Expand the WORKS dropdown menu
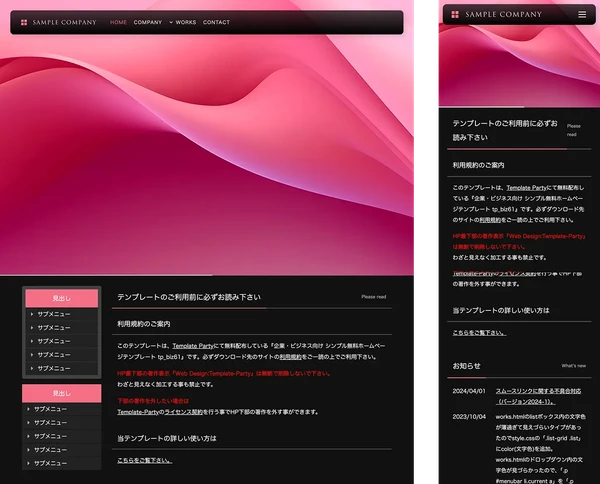600x484 pixels. point(183,23)
